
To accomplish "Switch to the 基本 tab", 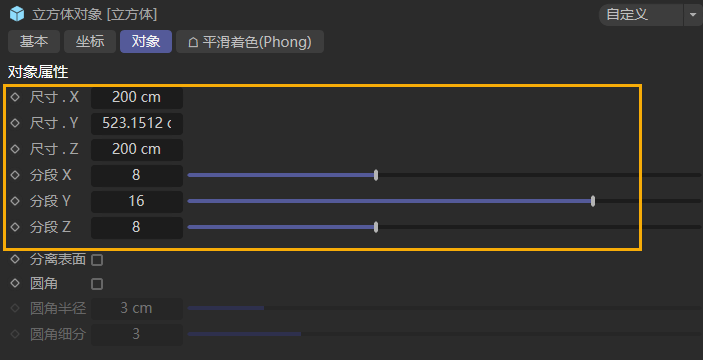I will point(34,42).
